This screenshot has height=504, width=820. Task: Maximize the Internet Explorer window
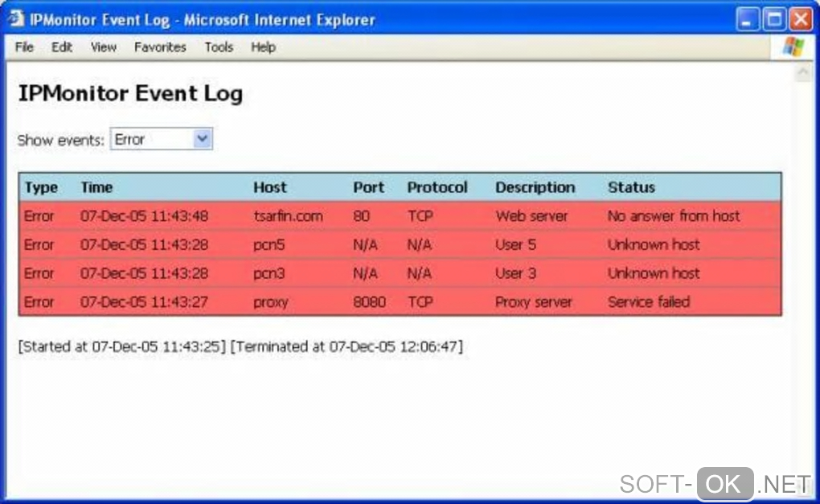click(774, 20)
